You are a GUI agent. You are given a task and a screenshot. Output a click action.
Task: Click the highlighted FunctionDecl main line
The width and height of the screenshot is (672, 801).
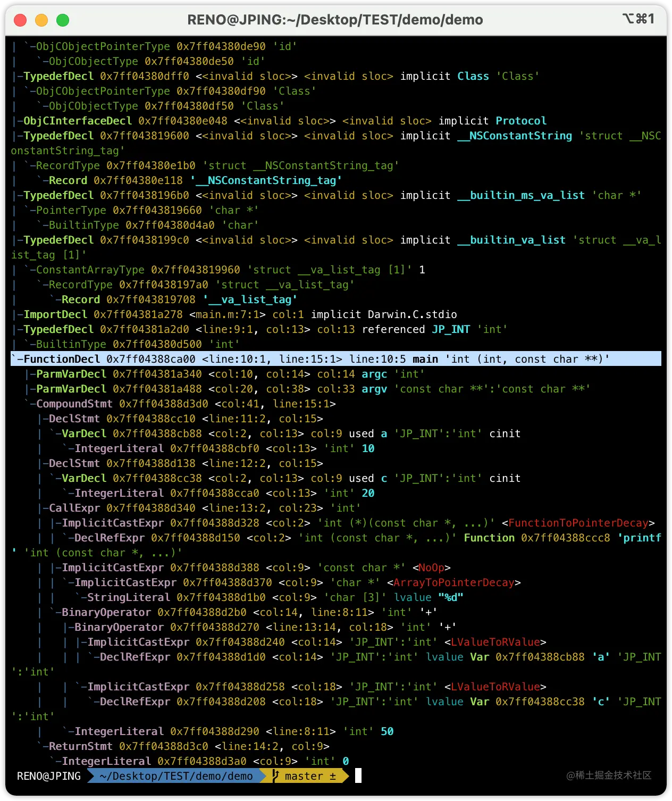pos(336,359)
